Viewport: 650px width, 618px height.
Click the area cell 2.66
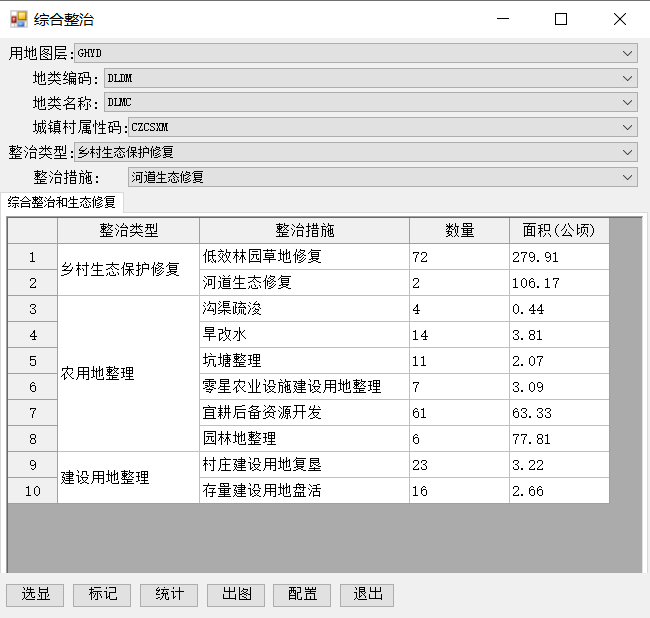tap(559, 491)
